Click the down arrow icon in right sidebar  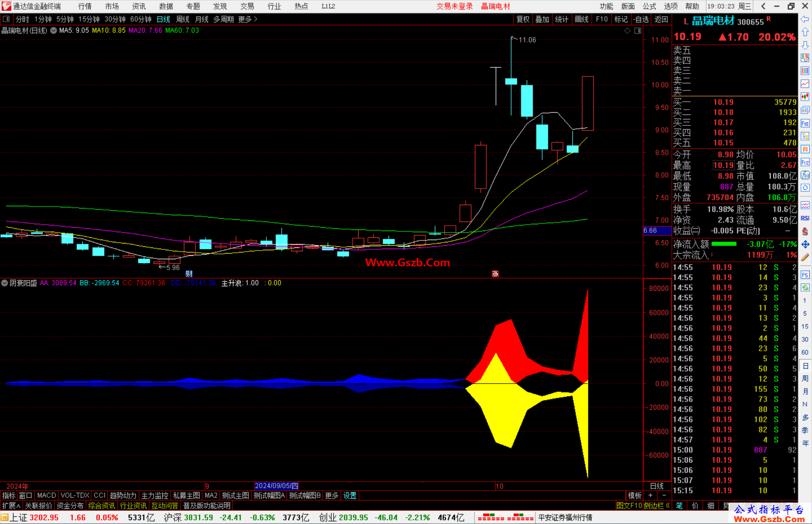tap(805, 45)
